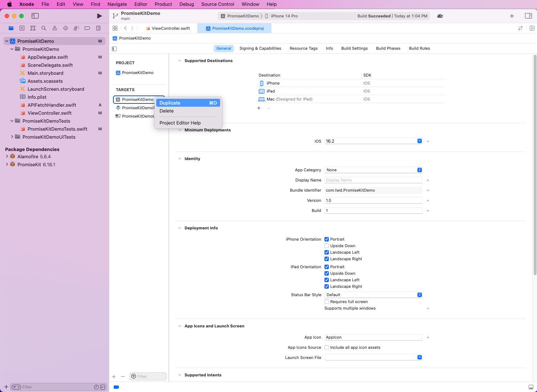
Task: Click the plus button at navigator bottom
Action: point(6,387)
